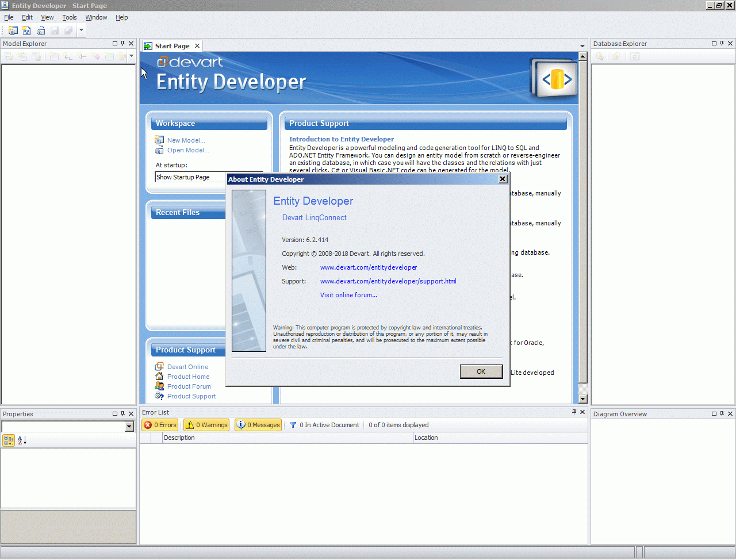736x560 pixels.
Task: Open the entitydeveloper/support.html link
Action: [x=388, y=281]
